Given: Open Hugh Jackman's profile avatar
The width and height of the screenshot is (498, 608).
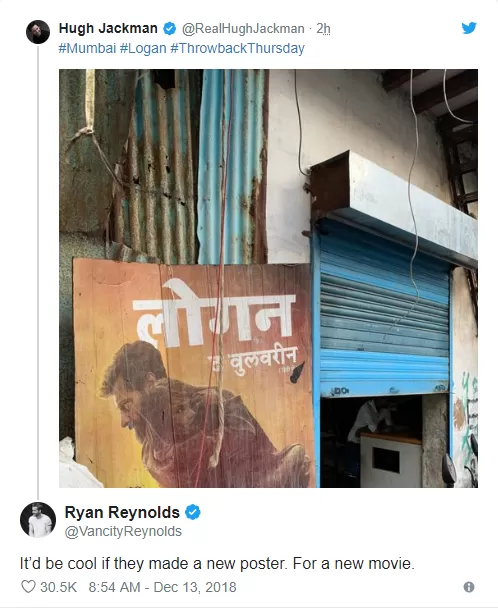Looking at the screenshot, I should click(38, 32).
